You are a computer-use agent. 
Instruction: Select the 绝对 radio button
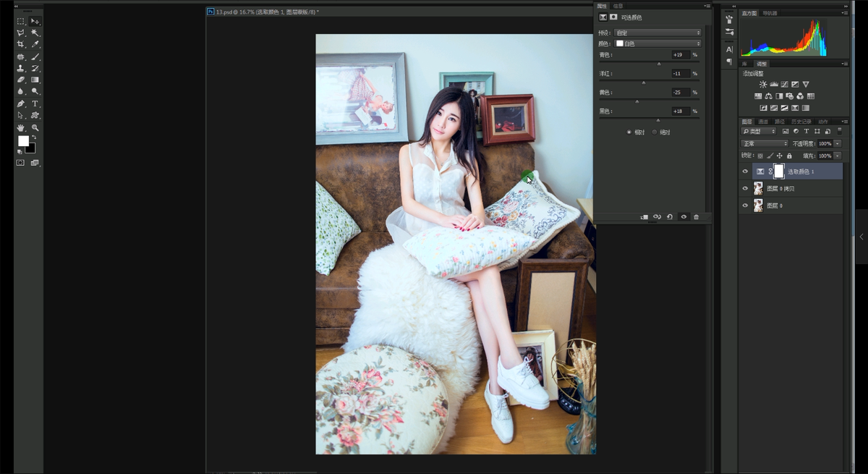coord(655,132)
